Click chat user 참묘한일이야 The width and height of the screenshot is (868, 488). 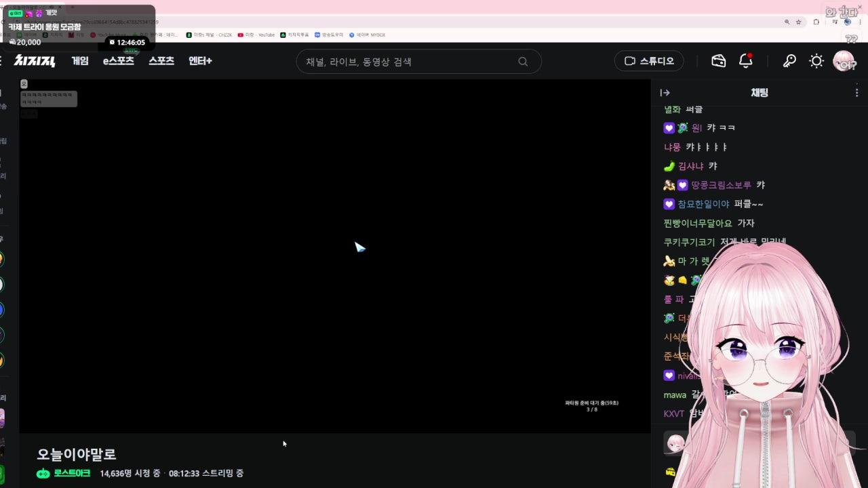click(703, 204)
